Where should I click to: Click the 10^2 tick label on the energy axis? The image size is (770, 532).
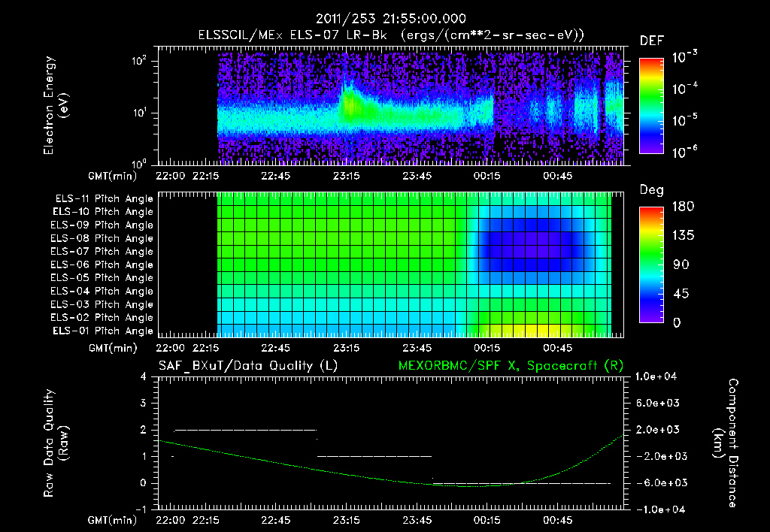click(139, 61)
